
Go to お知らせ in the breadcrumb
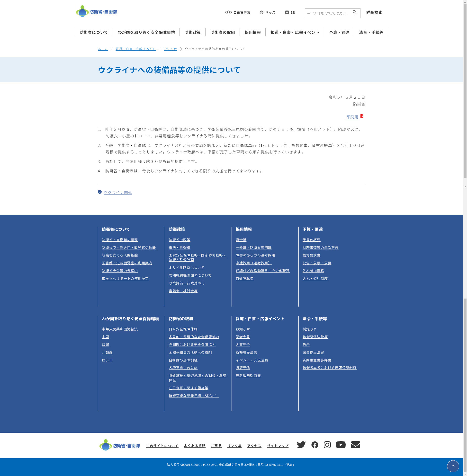pyautogui.click(x=170, y=49)
